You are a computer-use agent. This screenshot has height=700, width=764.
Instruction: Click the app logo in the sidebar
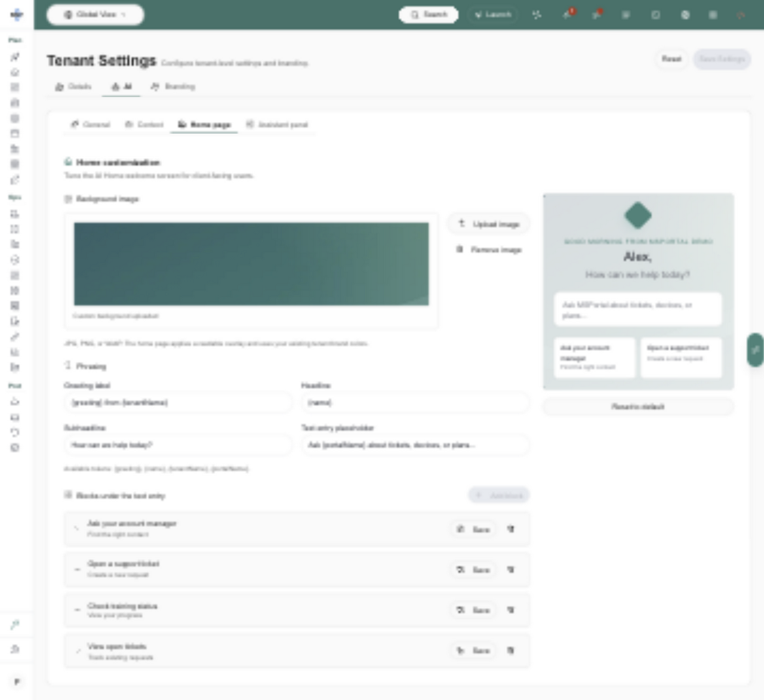coord(17,14)
